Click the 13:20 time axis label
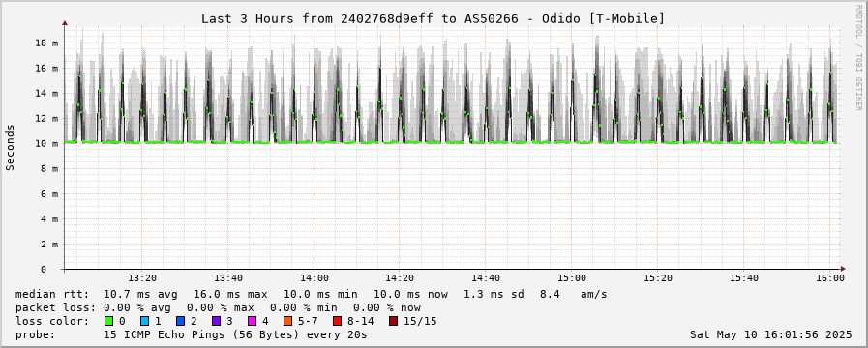Screen dimensions: 868x348 (x=143, y=278)
